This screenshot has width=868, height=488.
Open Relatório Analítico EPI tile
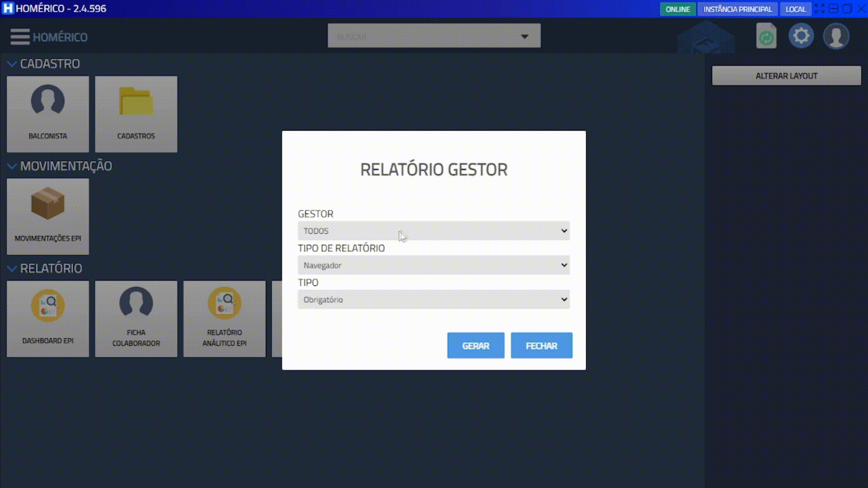[x=224, y=319]
